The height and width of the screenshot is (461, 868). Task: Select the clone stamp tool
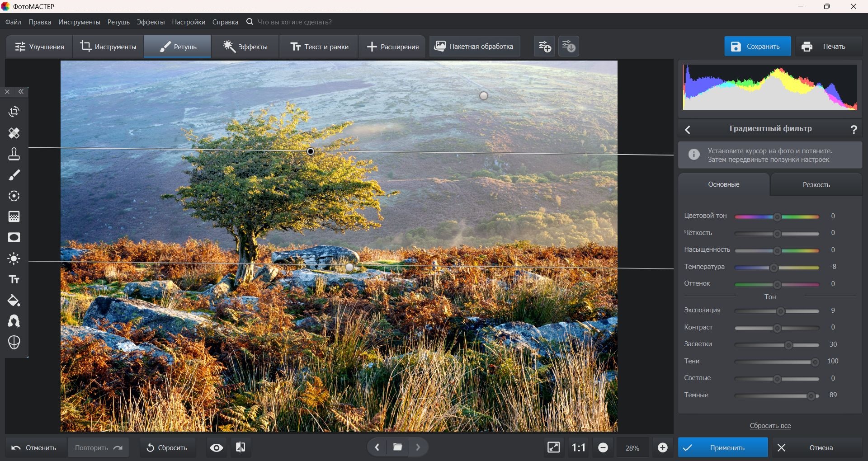point(14,154)
